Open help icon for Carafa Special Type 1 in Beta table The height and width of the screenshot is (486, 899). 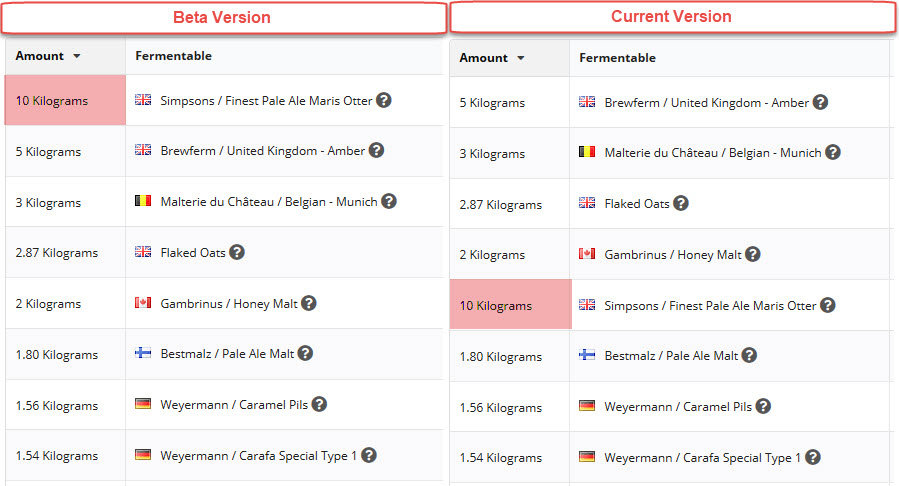(369, 455)
